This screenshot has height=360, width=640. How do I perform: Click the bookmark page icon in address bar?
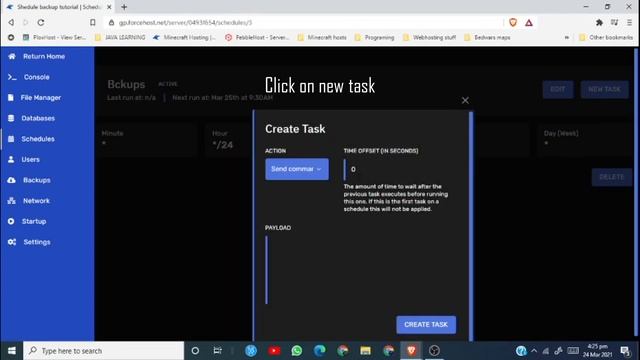93,22
